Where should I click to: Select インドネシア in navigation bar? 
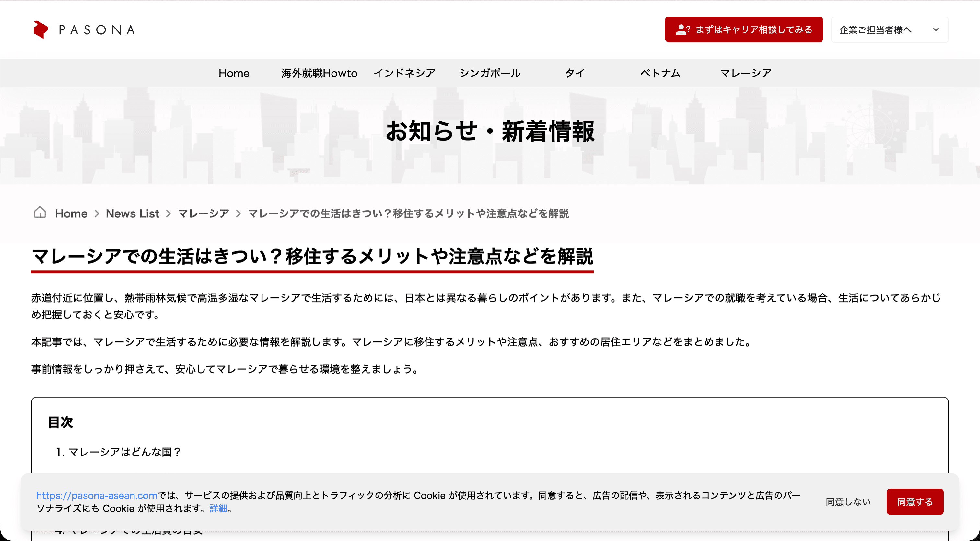point(404,73)
